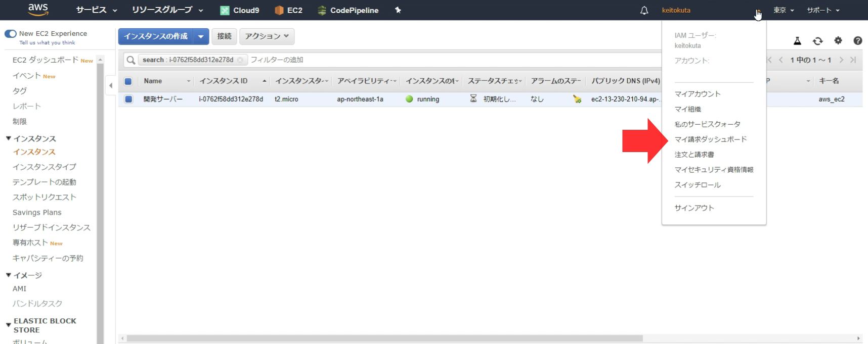This screenshot has width=868, height=344.
Task: Open the インスタンスの作成 split arrow
Action: click(x=201, y=36)
